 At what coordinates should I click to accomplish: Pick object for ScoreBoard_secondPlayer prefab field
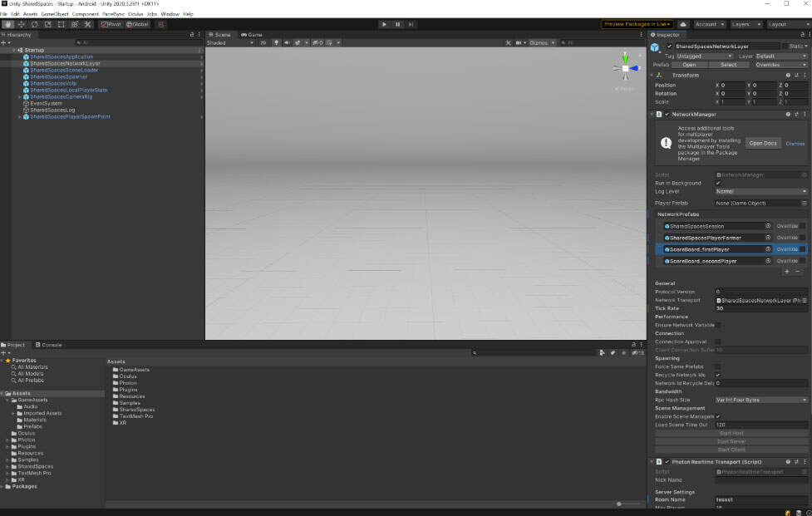tap(768, 261)
